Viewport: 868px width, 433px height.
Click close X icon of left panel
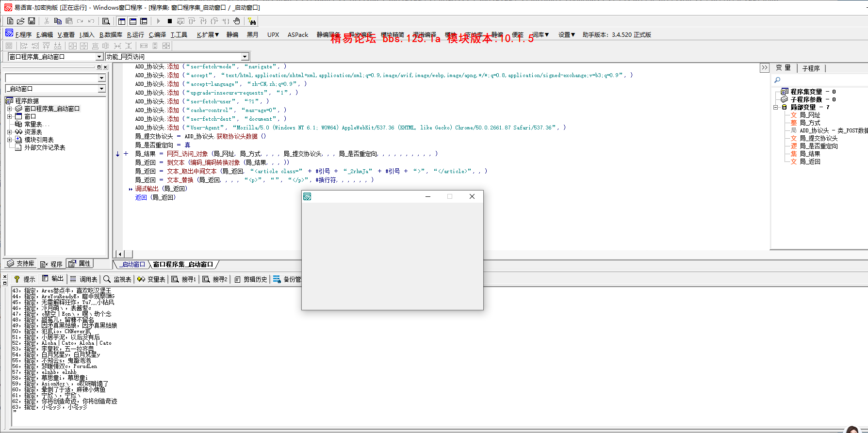(105, 67)
